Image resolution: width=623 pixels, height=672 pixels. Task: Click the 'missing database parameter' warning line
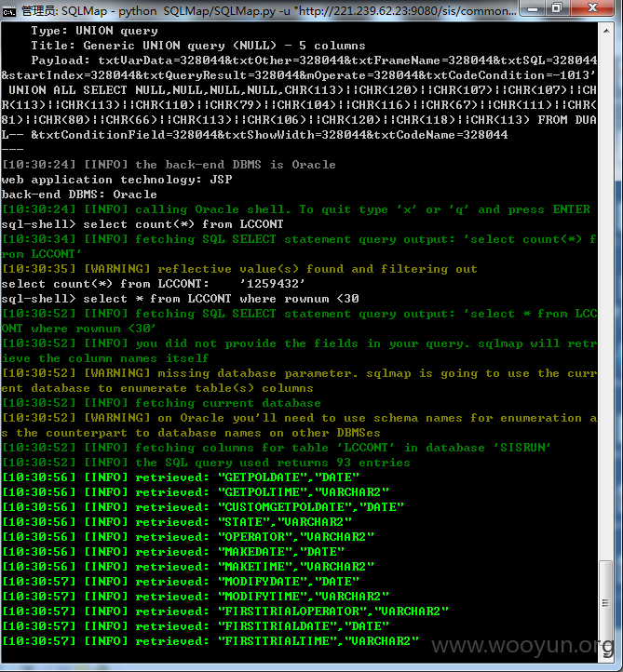point(299,381)
